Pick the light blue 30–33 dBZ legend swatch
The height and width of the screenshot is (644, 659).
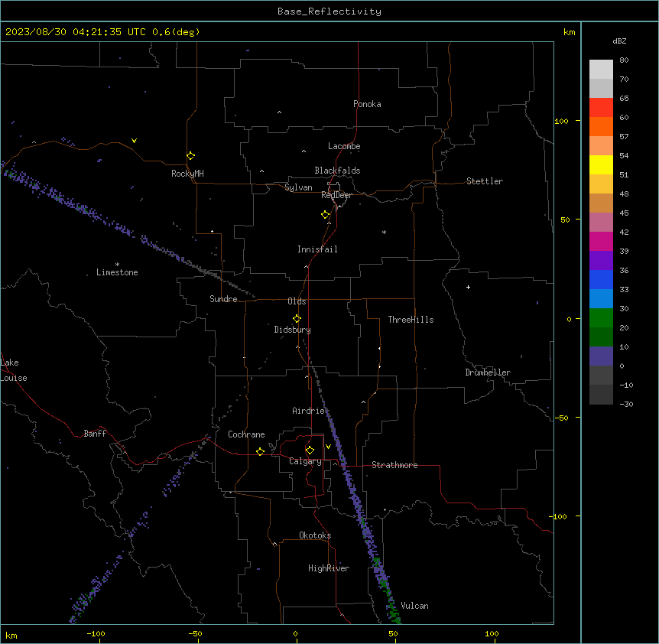coord(601,299)
